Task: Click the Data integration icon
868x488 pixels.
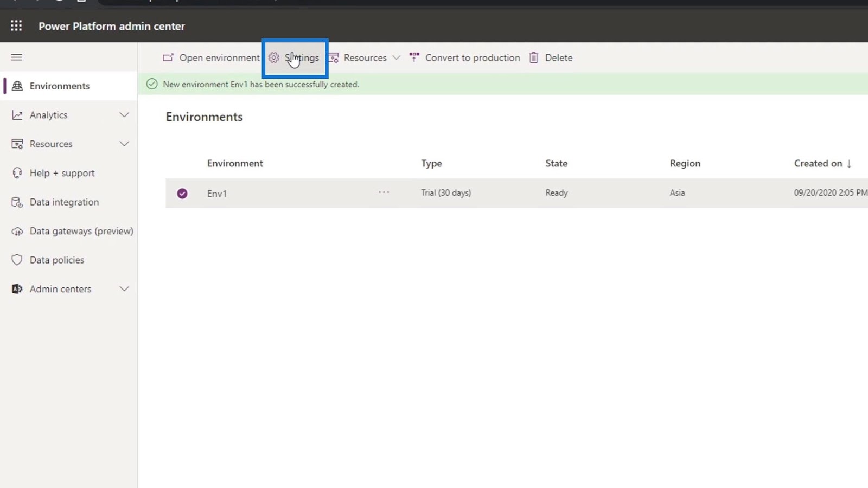Action: pos(17,202)
